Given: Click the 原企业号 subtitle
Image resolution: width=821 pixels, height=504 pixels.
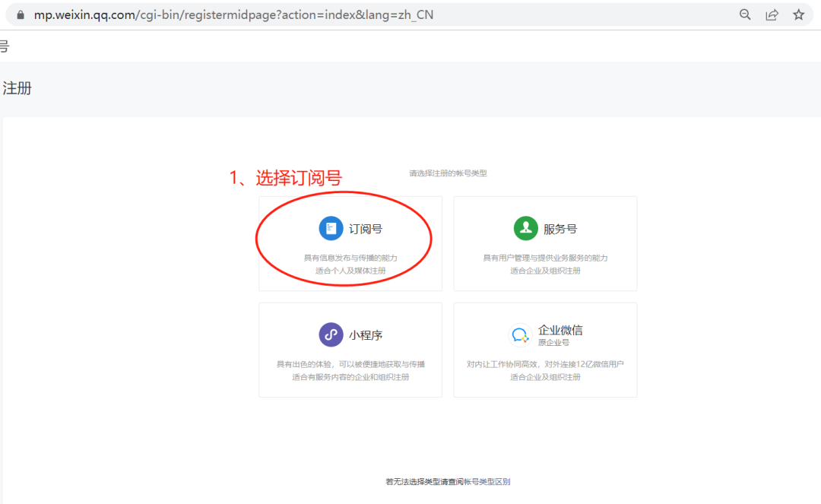Looking at the screenshot, I should click(553, 342).
